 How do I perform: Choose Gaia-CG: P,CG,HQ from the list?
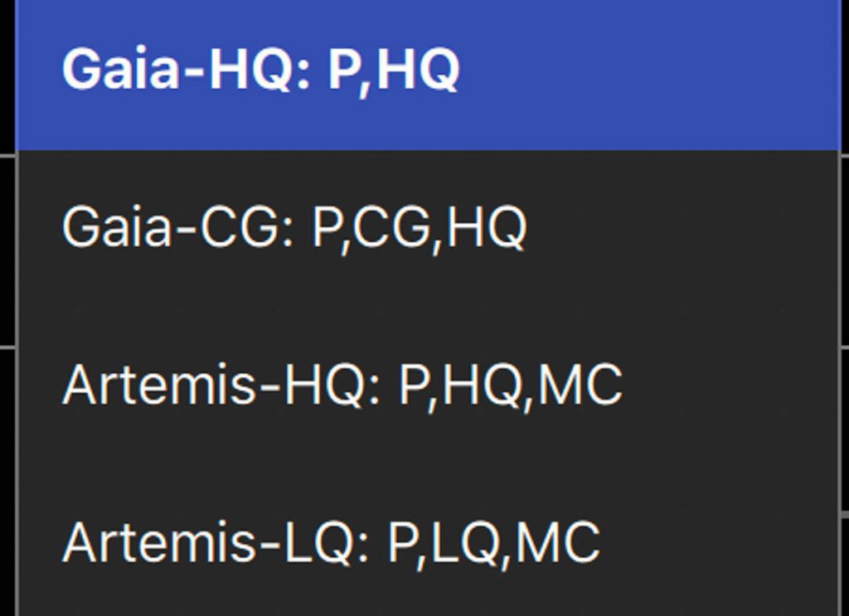point(428,227)
